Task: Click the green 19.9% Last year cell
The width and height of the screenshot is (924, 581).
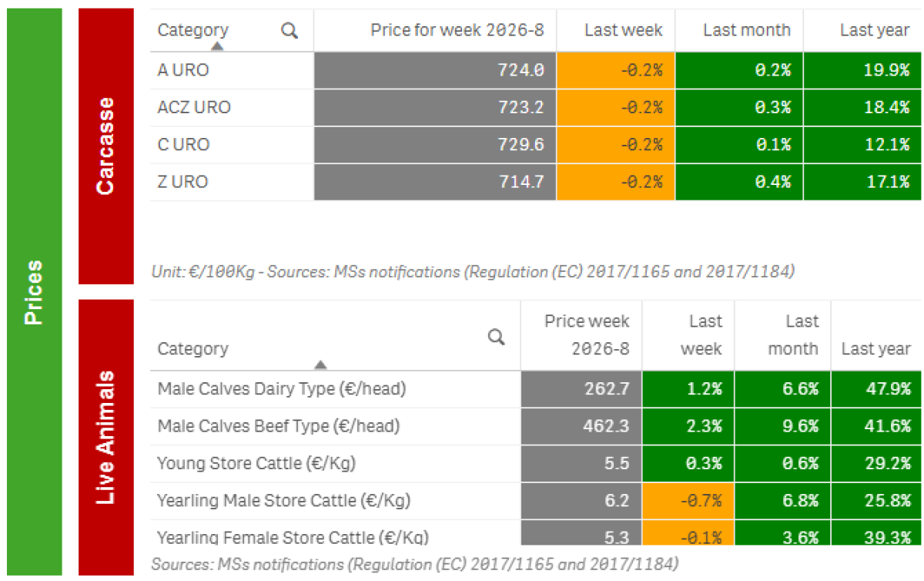Action: click(862, 70)
